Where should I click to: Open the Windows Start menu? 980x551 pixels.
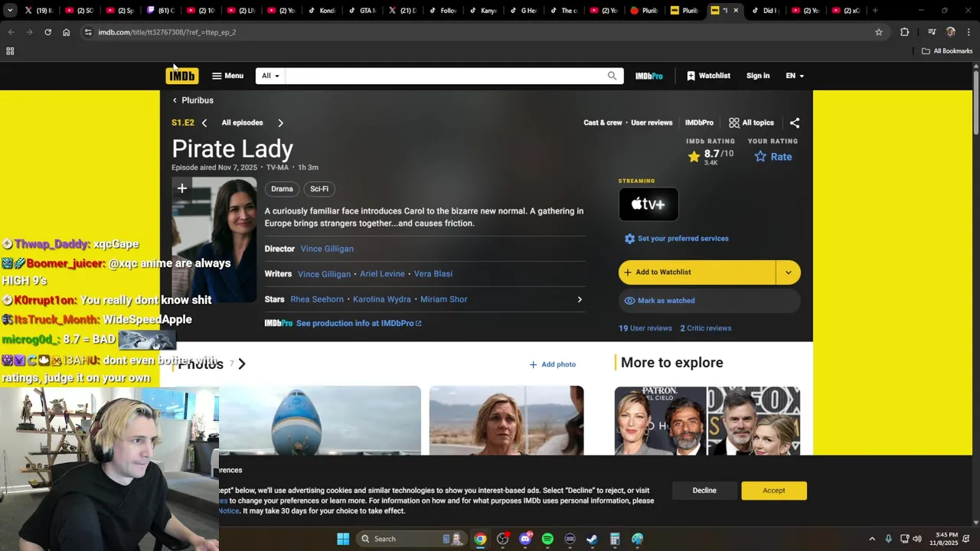[343, 539]
